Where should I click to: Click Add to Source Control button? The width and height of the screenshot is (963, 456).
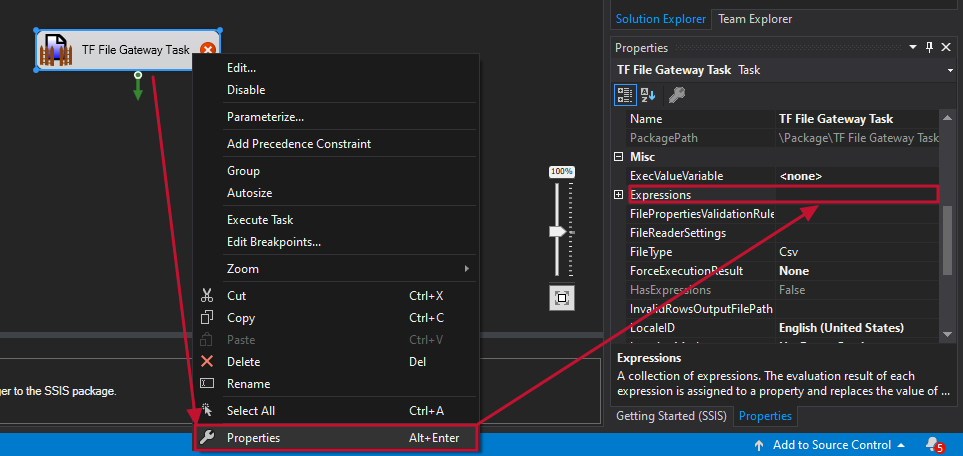point(829,445)
